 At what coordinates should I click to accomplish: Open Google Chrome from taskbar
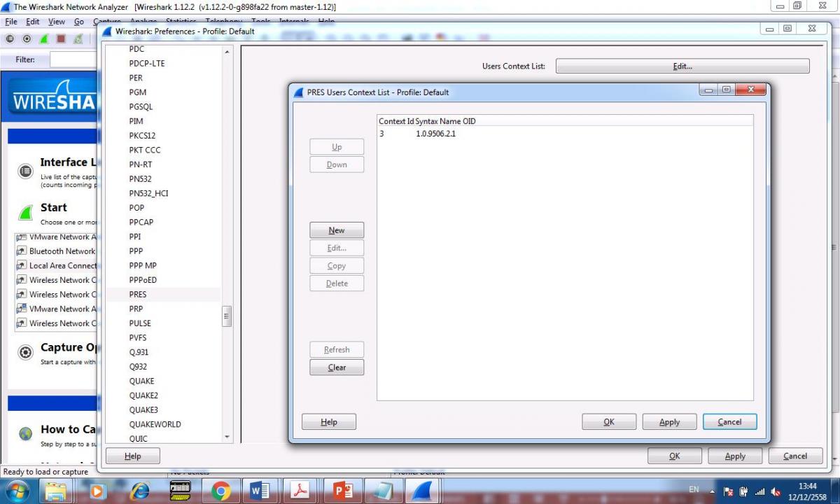pos(220,491)
